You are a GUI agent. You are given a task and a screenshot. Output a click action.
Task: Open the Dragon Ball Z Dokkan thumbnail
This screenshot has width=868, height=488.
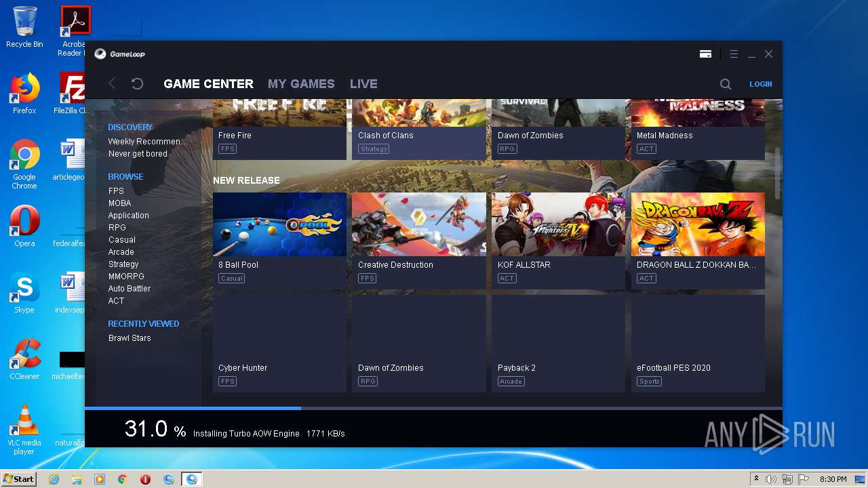tap(698, 224)
